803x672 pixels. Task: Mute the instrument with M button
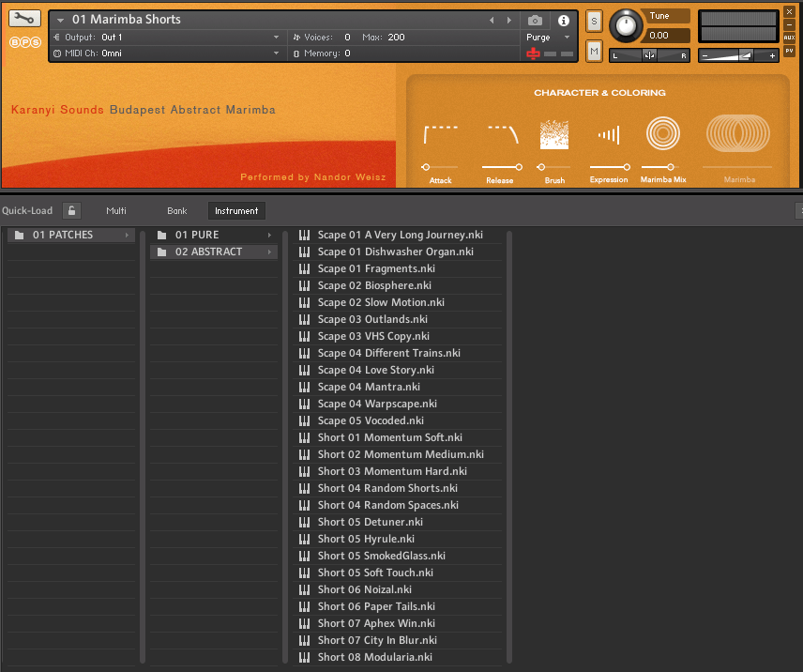coord(594,50)
